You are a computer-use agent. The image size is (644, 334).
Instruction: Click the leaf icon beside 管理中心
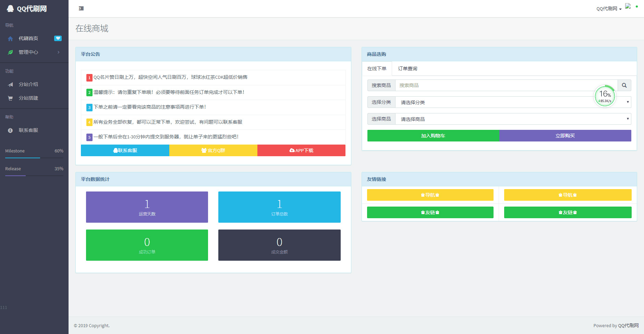tap(10, 52)
